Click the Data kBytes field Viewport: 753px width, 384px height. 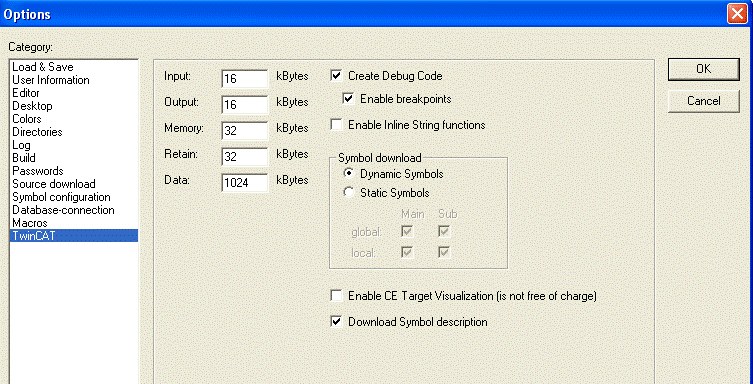245,182
